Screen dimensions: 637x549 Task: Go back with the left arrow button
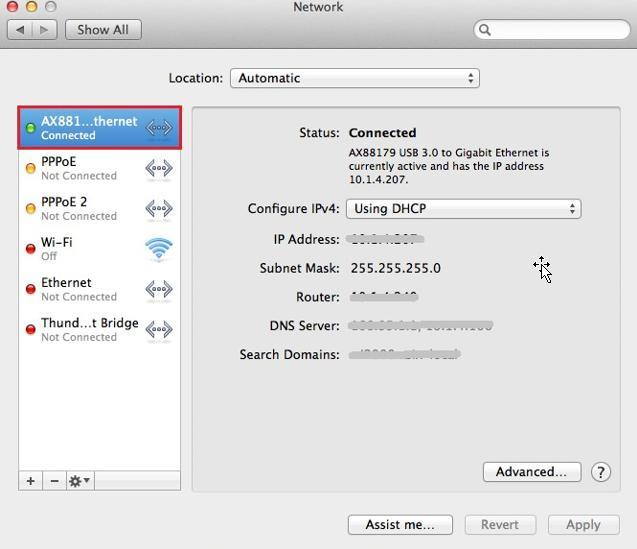click(x=20, y=30)
